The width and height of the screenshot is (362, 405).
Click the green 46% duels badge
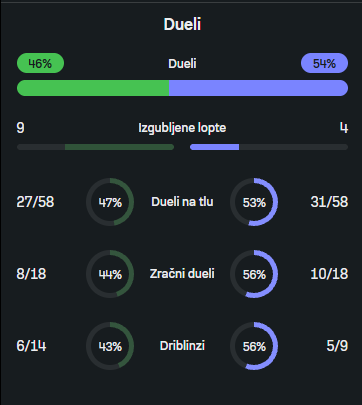pyautogui.click(x=40, y=63)
